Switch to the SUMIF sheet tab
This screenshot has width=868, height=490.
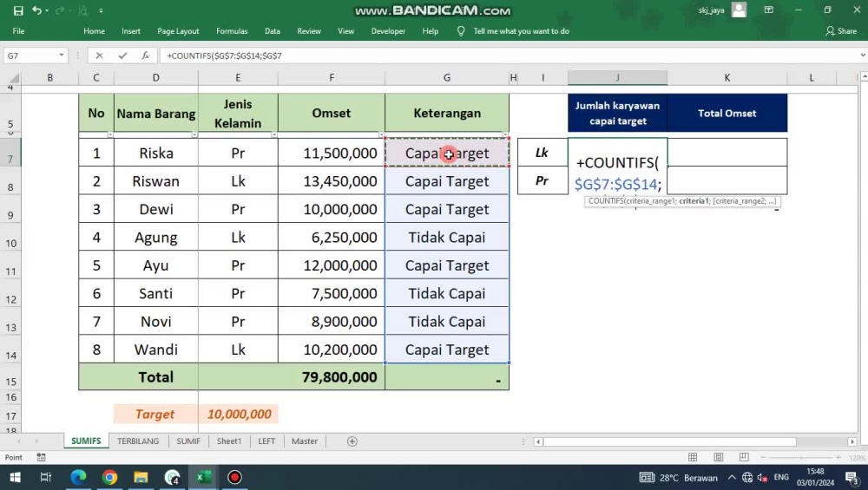(x=188, y=441)
